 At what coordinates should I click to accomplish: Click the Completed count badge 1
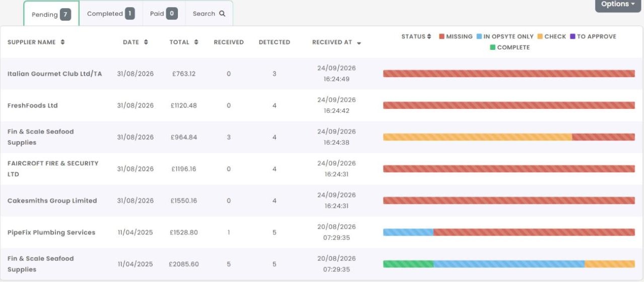point(130,14)
